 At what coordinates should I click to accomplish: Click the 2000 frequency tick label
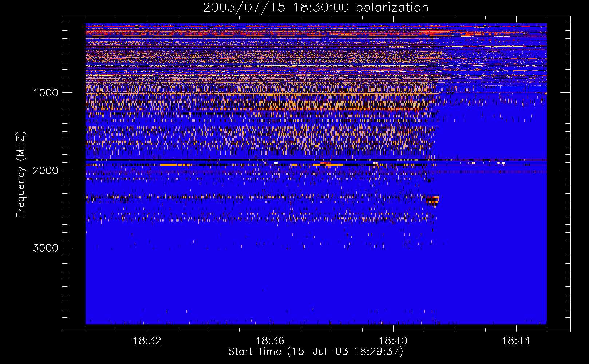tap(46, 170)
